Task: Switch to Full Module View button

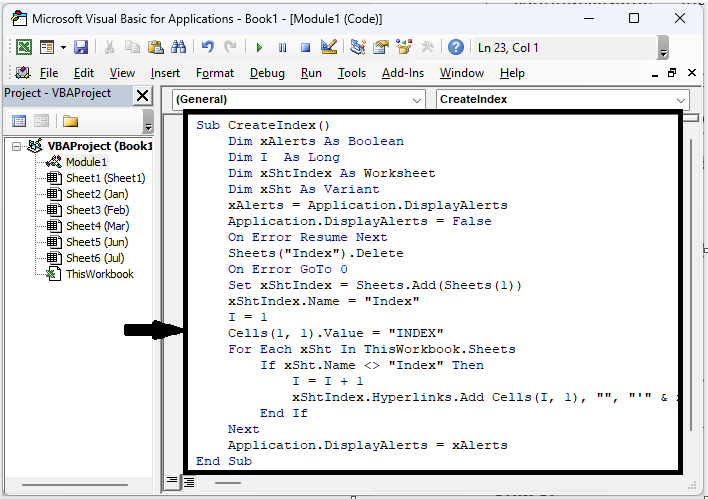Action: pyautogui.click(x=189, y=482)
